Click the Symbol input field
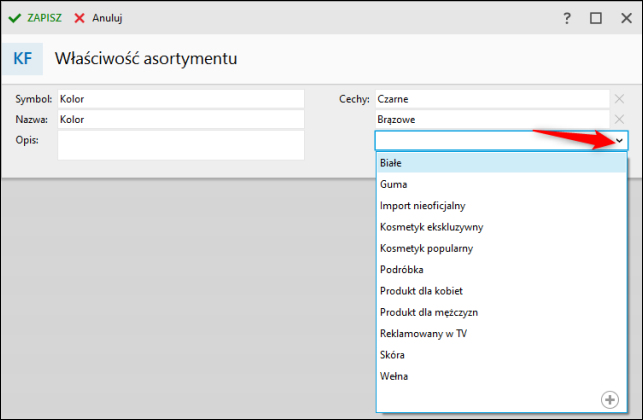The width and height of the screenshot is (643, 420). click(180, 99)
